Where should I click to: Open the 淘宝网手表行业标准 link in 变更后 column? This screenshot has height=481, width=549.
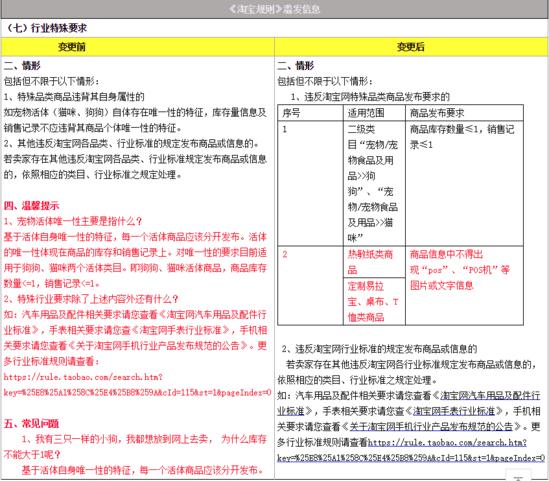point(453,411)
